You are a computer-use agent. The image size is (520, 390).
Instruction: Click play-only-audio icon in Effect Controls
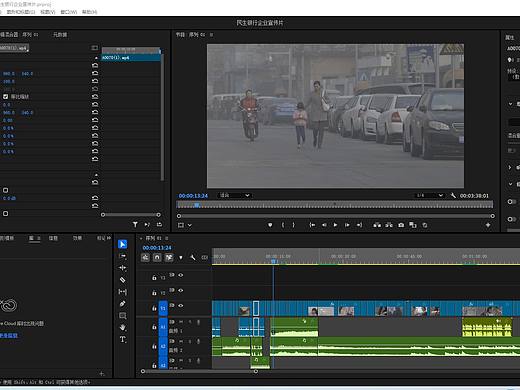[x=147, y=225]
